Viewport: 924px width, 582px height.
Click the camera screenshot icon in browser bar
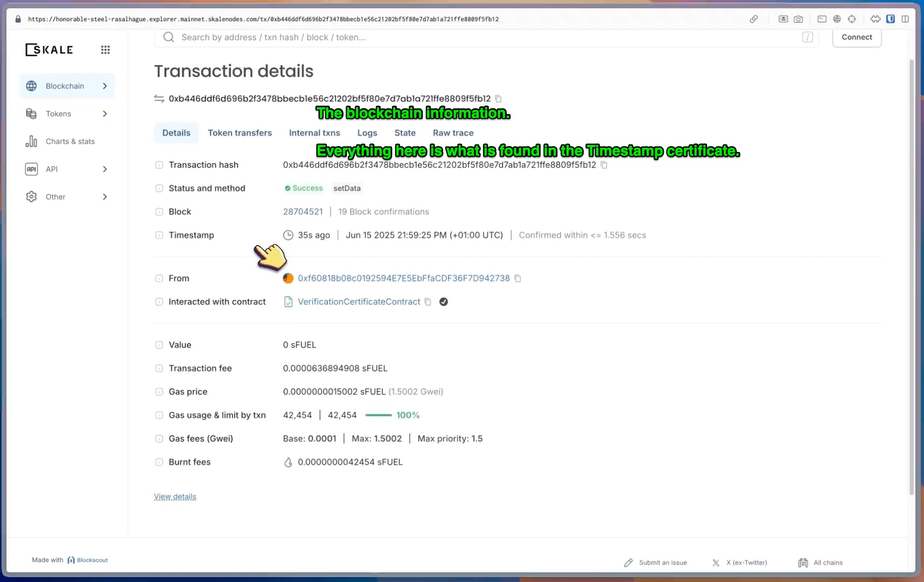[x=799, y=19]
